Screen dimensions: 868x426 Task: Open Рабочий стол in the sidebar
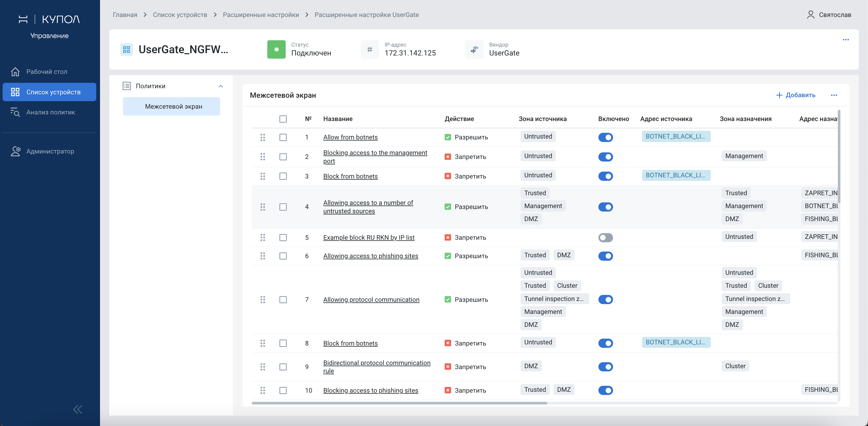click(x=49, y=72)
